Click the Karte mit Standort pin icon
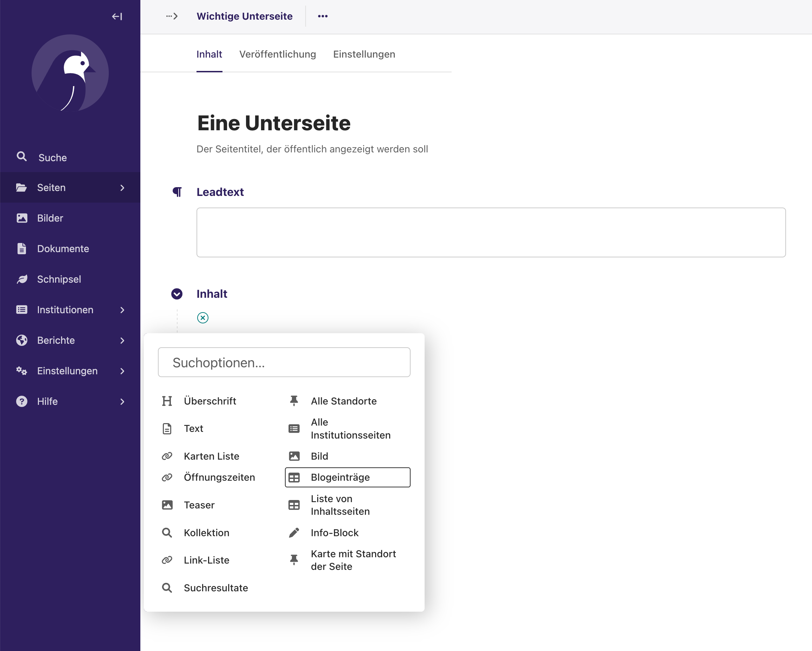This screenshot has height=651, width=812. 294,560
